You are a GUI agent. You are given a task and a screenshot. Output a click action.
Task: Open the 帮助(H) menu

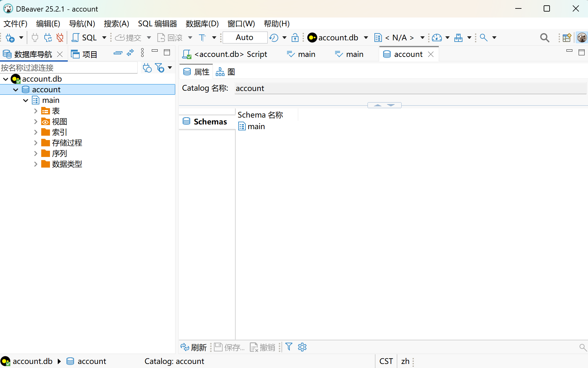[x=277, y=24]
